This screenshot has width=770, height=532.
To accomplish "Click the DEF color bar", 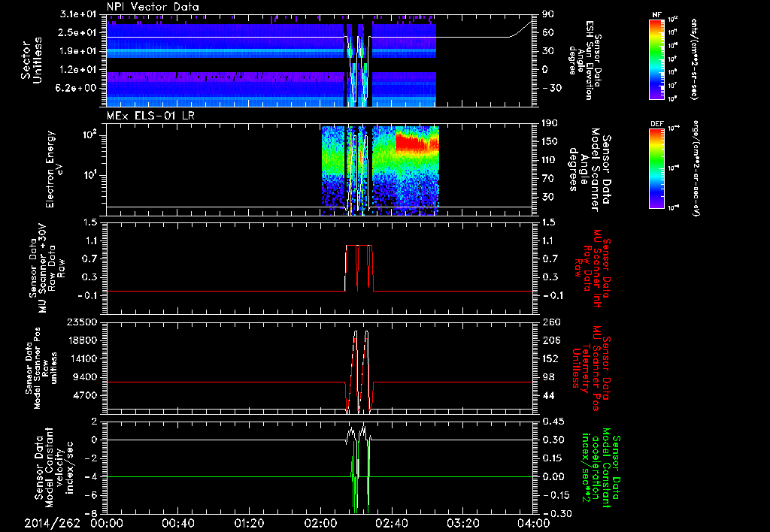I will [x=656, y=168].
